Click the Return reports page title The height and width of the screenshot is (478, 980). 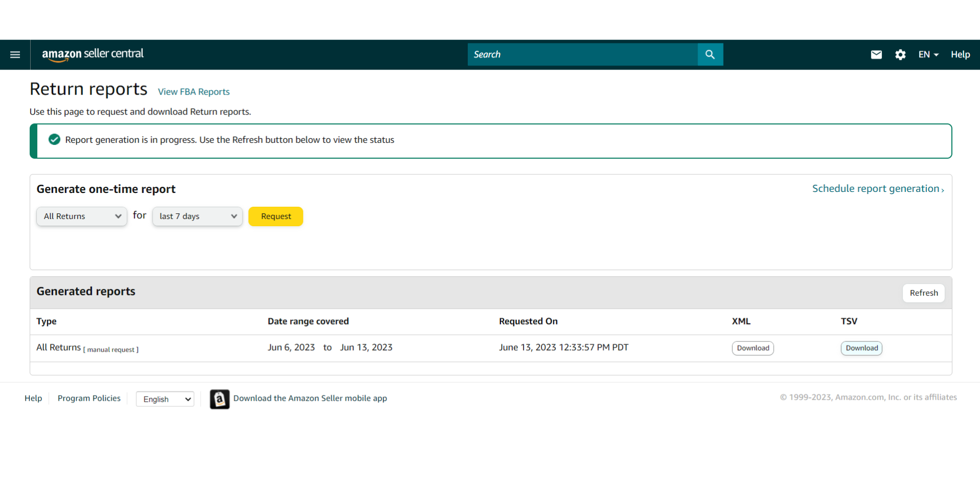[89, 90]
